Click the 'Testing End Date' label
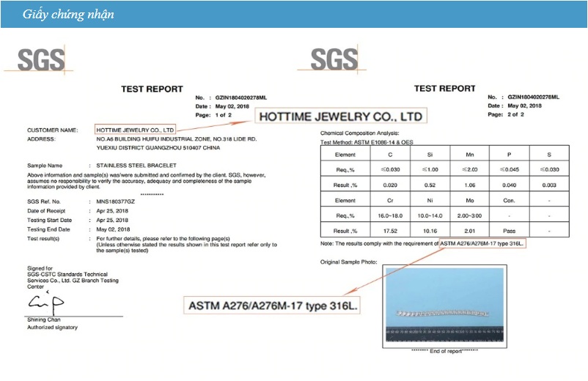 tap(48, 229)
